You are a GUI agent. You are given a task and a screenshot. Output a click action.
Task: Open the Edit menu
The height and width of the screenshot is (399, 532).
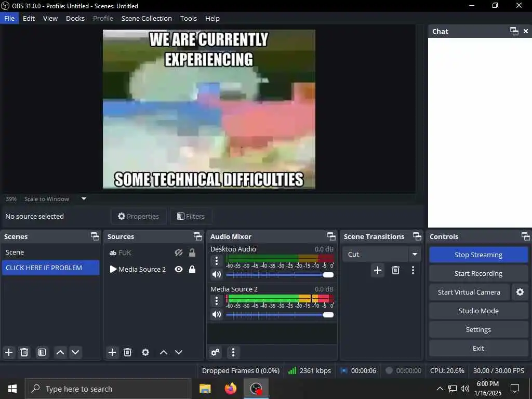click(x=29, y=18)
